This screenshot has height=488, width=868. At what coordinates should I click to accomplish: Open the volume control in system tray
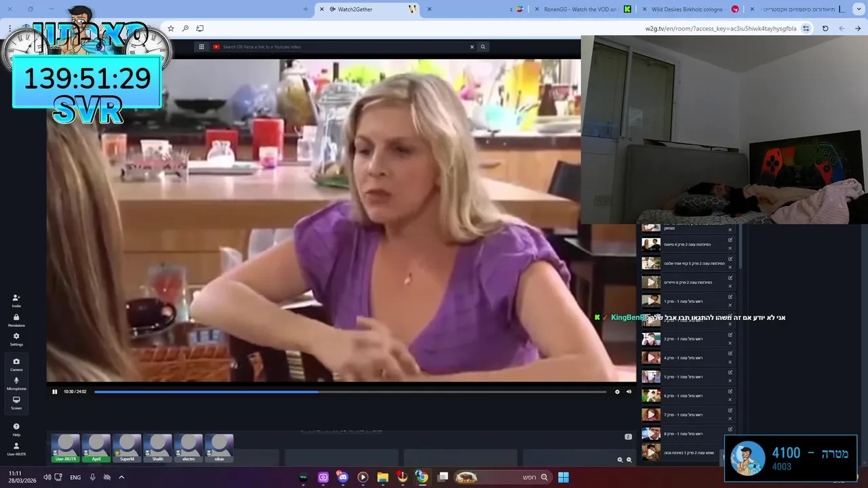(x=47, y=477)
